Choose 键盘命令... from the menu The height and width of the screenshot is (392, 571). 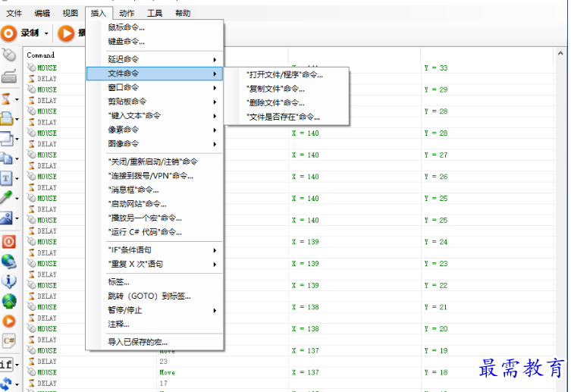point(155,42)
